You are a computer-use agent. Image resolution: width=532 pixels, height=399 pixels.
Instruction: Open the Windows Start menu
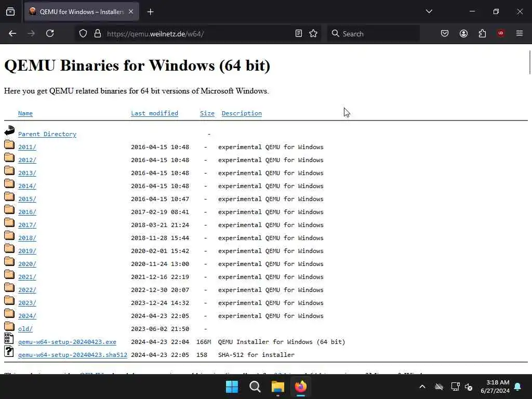[232, 387]
